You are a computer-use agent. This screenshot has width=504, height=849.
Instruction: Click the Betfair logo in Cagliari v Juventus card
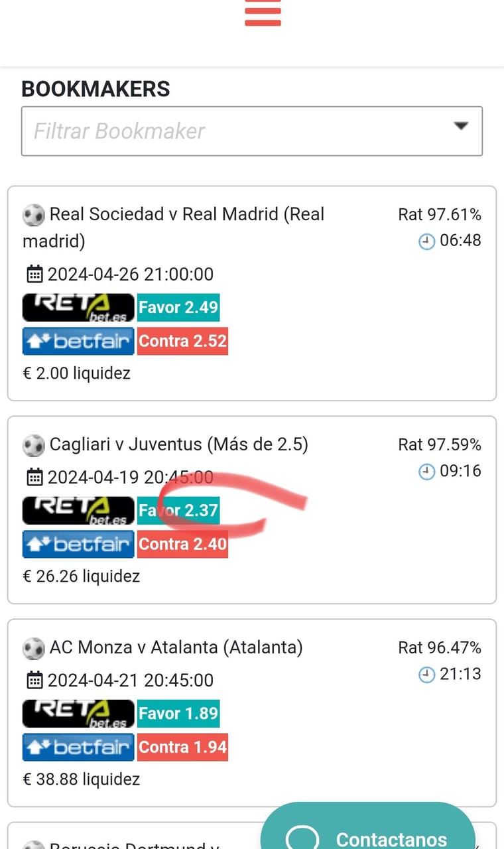pyautogui.click(x=78, y=544)
